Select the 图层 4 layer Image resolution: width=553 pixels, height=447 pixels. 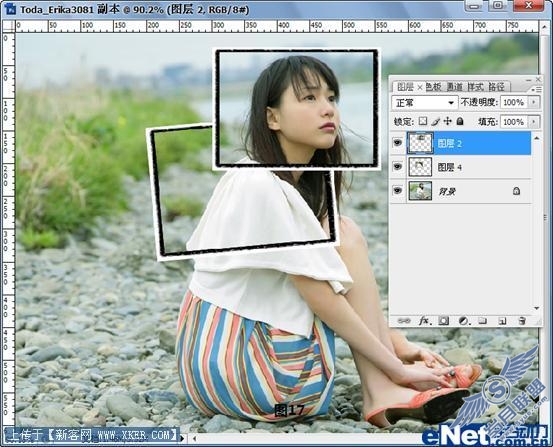coord(468,167)
